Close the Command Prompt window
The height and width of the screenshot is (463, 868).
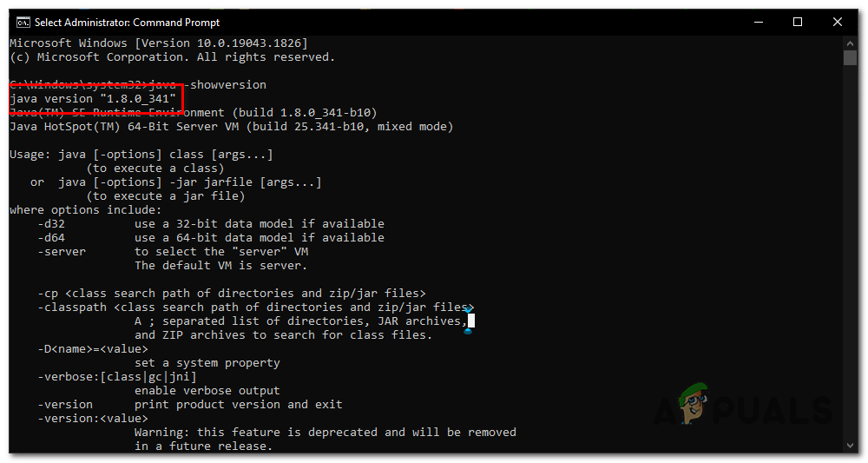pyautogui.click(x=838, y=23)
